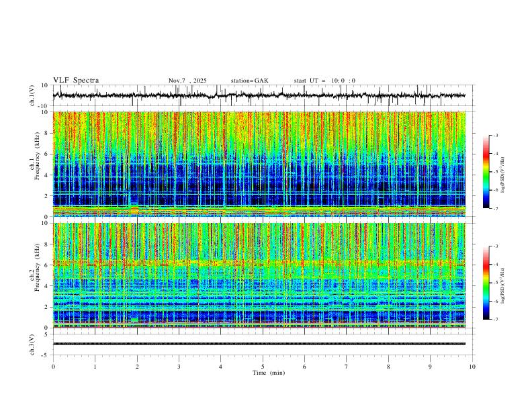Click time axis tick label "5"
Screen dimensions: 532x411
pos(263,367)
